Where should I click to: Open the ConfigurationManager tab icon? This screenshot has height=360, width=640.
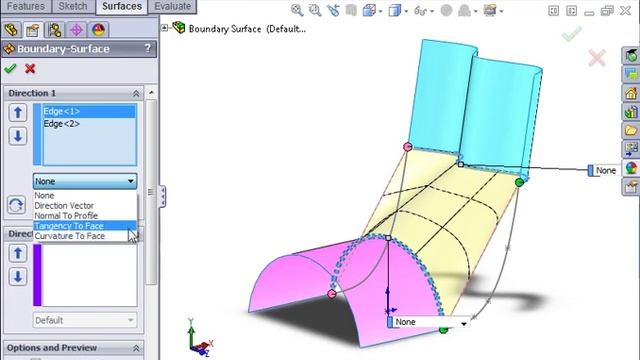[54, 30]
